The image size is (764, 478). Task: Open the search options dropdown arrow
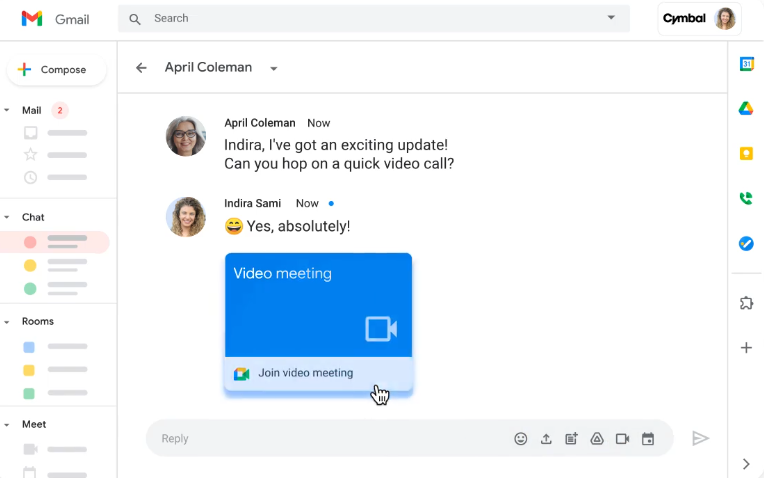coord(611,18)
